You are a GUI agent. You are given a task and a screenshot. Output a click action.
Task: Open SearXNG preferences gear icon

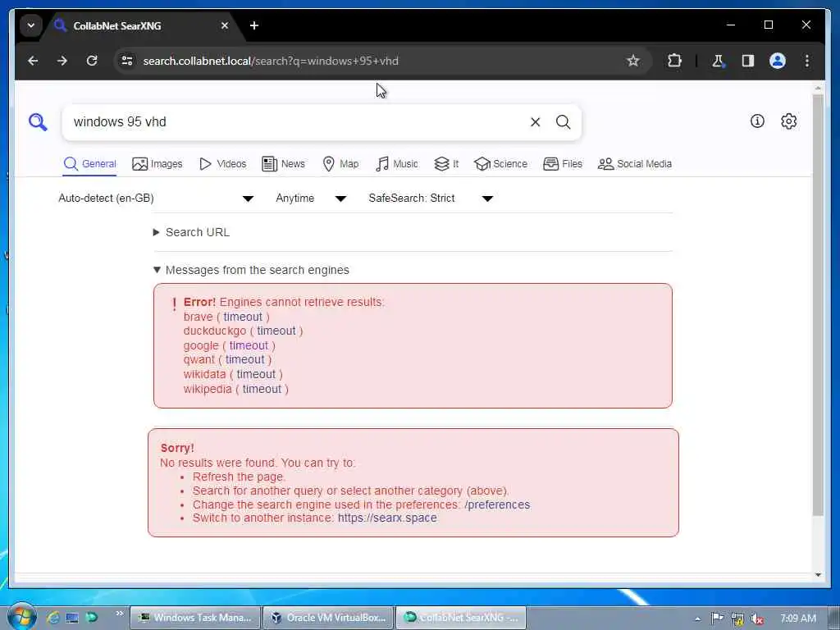[788, 121]
